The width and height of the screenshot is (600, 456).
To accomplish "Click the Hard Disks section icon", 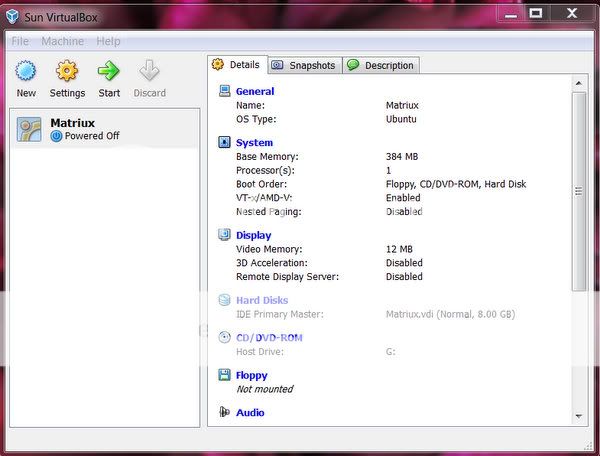I will [x=224, y=300].
